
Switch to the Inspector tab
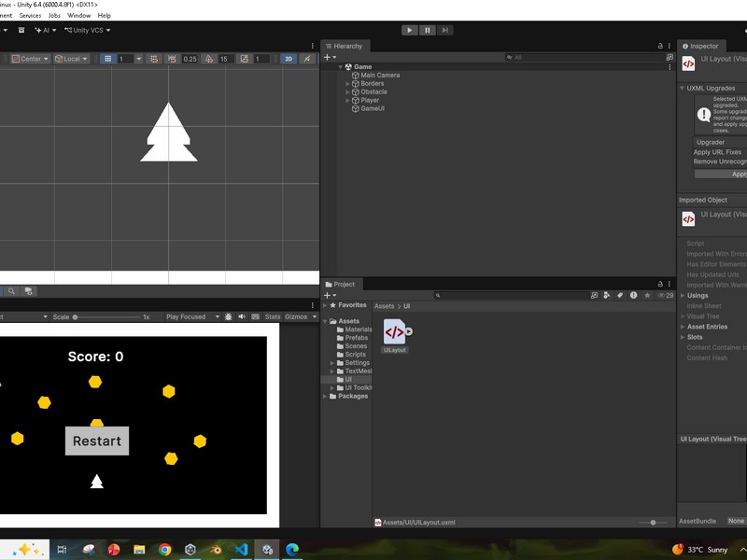[701, 46]
